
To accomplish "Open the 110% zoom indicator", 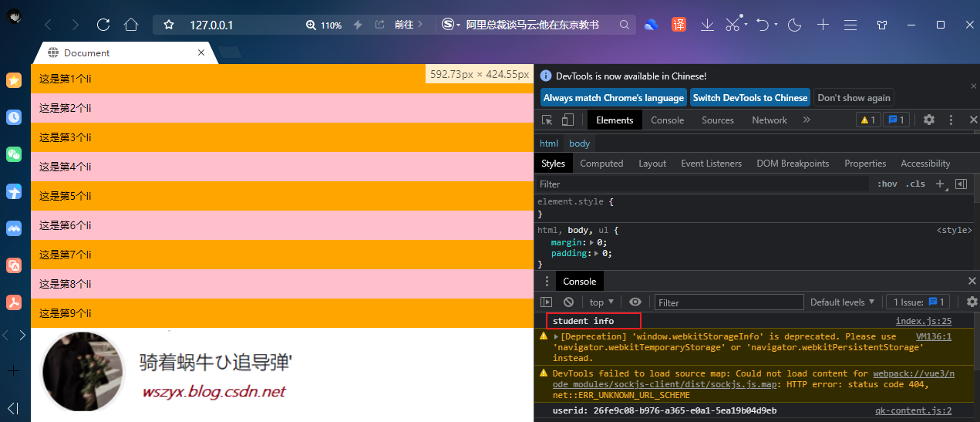I will (324, 25).
